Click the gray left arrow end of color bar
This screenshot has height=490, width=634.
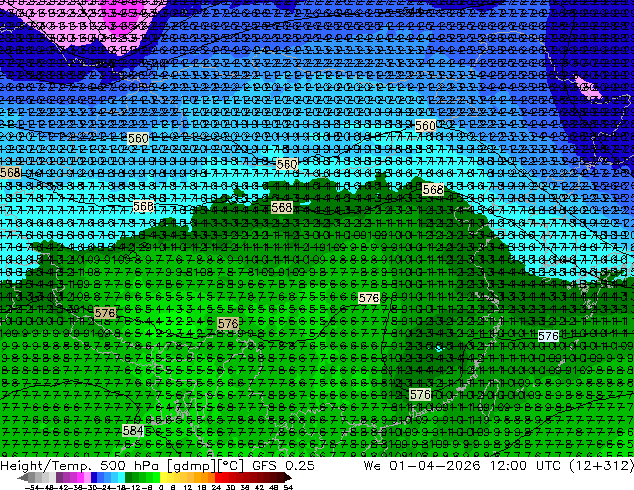pyautogui.click(x=22, y=478)
